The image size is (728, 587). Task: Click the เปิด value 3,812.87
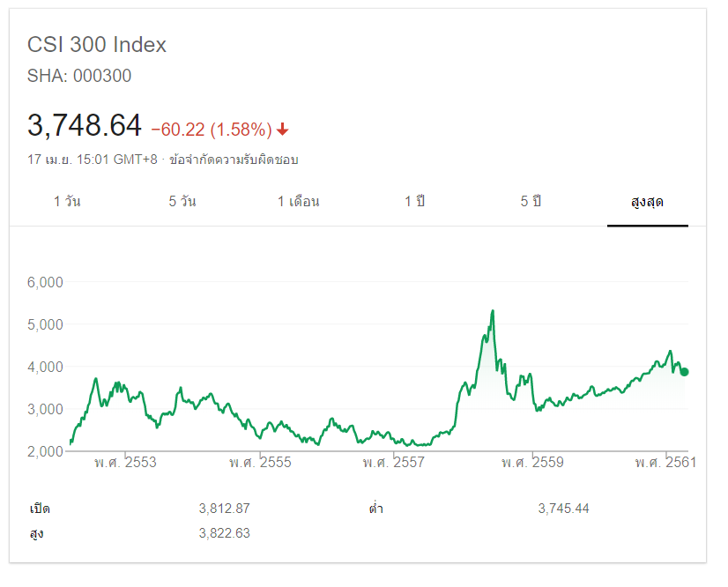pyautogui.click(x=225, y=509)
